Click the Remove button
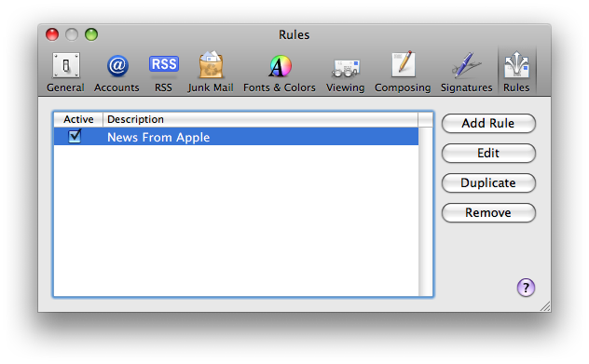The height and width of the screenshot is (364, 589). coord(488,213)
